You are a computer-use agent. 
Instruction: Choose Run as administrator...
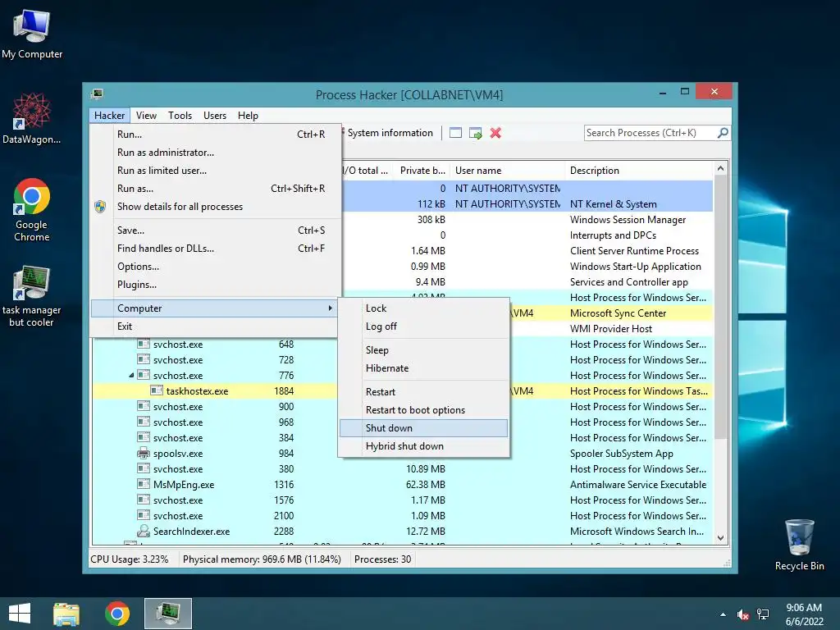click(214, 153)
